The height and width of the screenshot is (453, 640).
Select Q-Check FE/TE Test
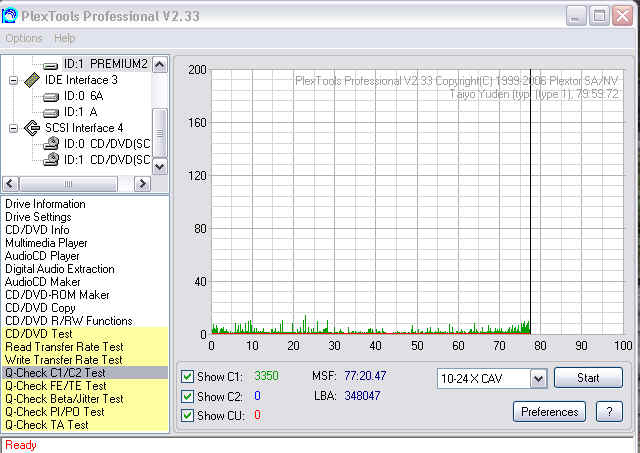(85, 386)
